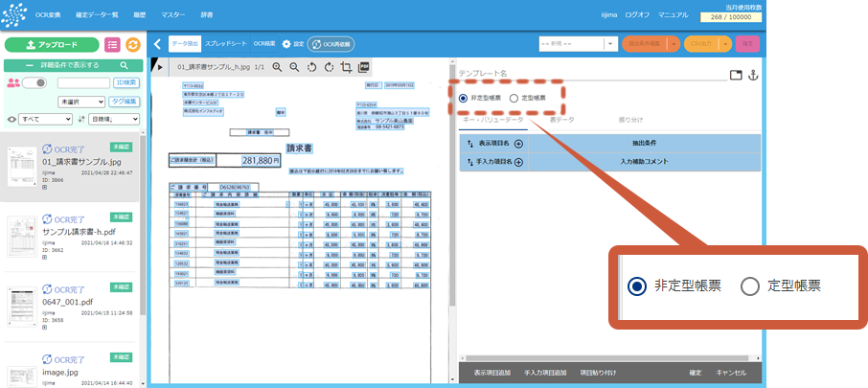The width and height of the screenshot is (868, 388).
Task: Click the ID search input field
Action: (83, 83)
